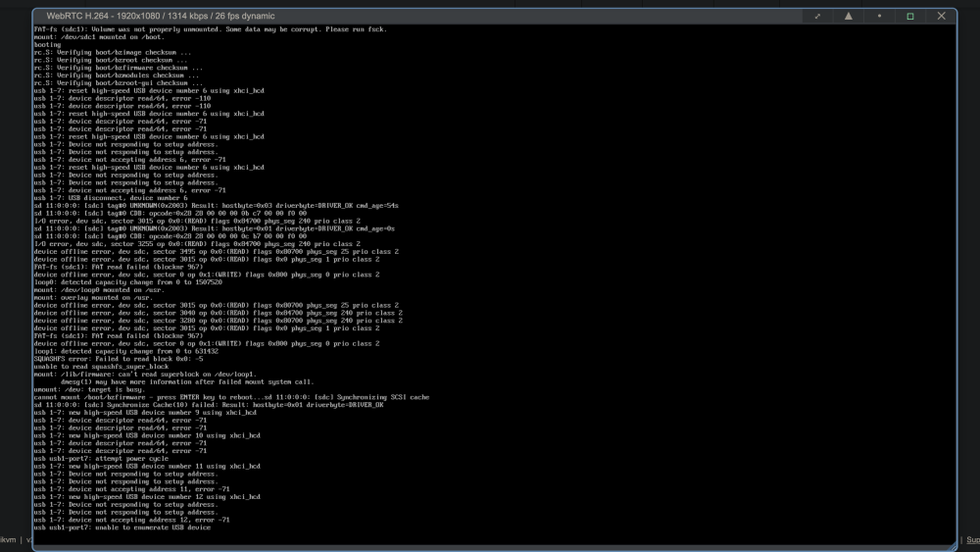Maximize the stream window with green square icon
Screen dimensions: 980x552
[x=910, y=17]
